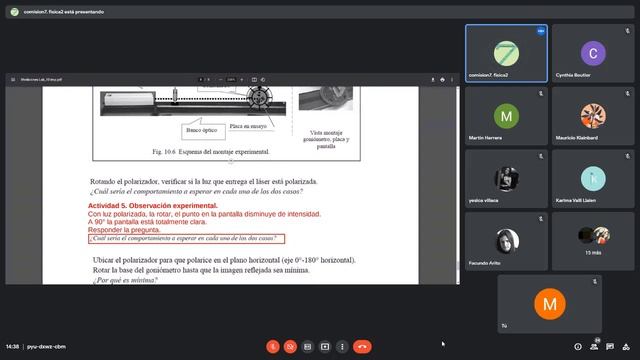Open the chat panel icon
640x360 pixels.
click(x=610, y=347)
